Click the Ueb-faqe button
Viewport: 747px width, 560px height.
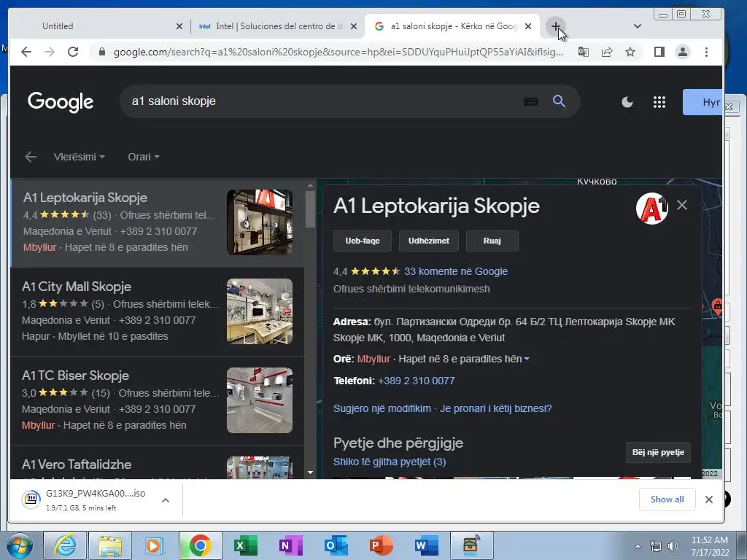363,241
